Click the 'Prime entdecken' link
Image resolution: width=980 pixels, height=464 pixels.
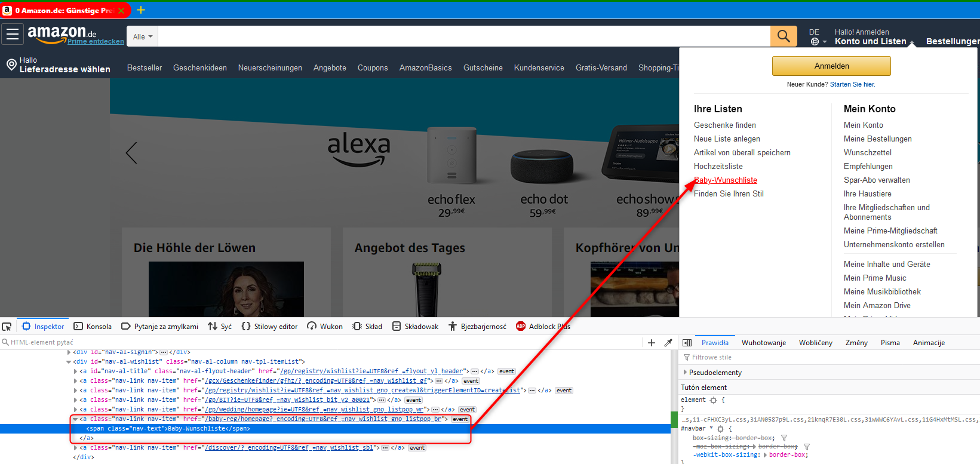click(96, 42)
